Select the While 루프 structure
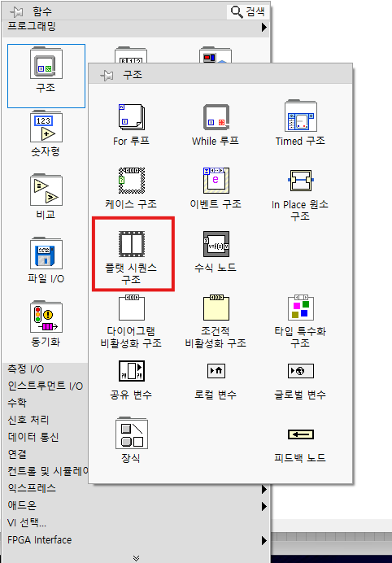The width and height of the screenshot is (392, 563). click(x=216, y=117)
